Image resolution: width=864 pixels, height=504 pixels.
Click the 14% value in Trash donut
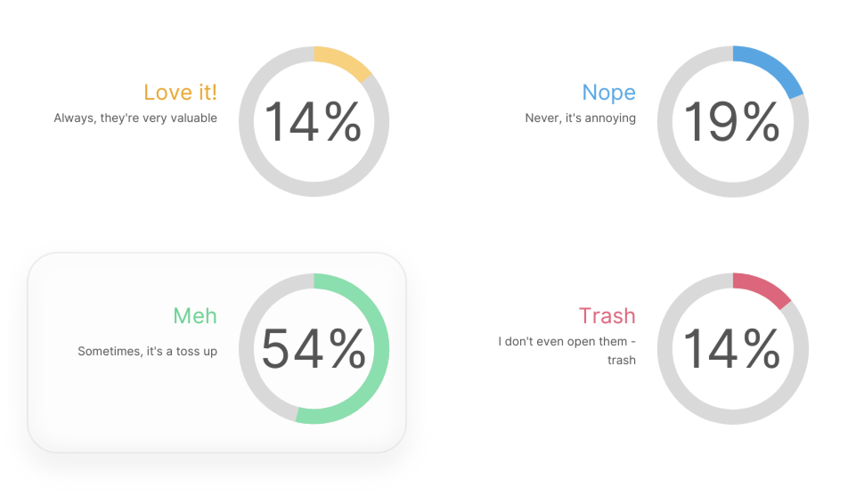click(731, 348)
